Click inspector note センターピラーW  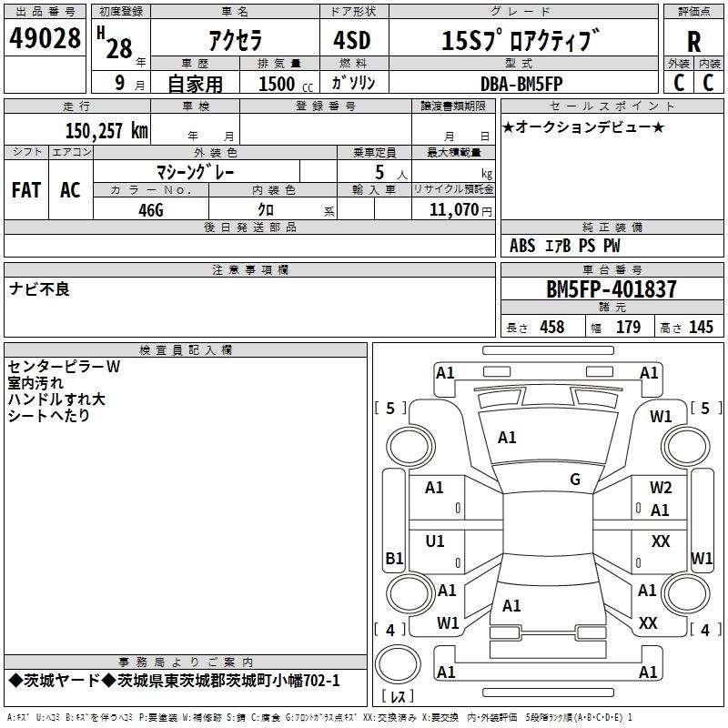pyautogui.click(x=64, y=367)
